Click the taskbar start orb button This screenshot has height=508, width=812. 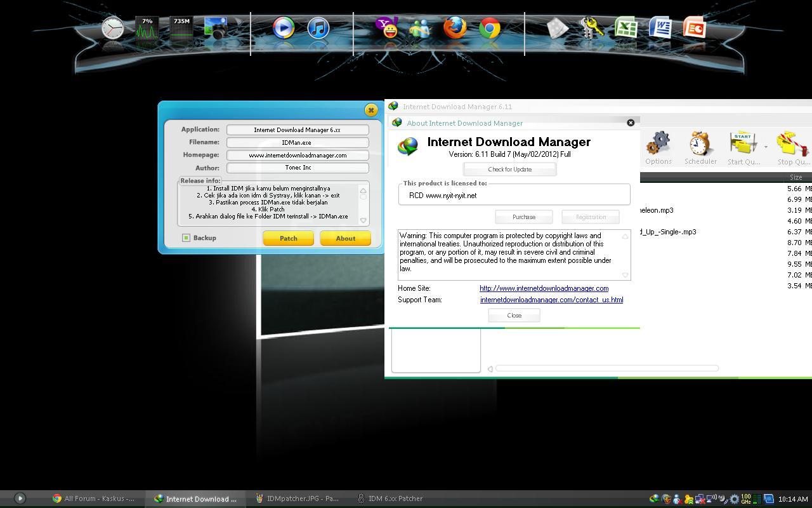[x=20, y=498]
